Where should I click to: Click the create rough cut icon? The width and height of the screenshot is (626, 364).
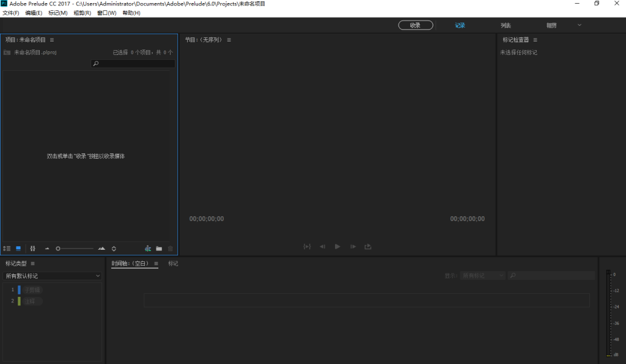click(x=148, y=249)
